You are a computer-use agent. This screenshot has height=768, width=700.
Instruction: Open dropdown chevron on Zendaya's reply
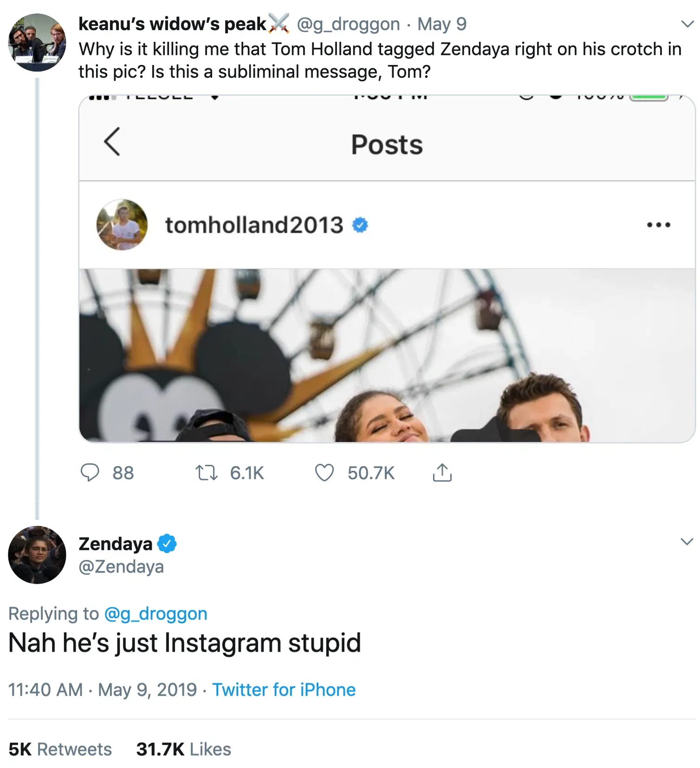click(x=687, y=541)
